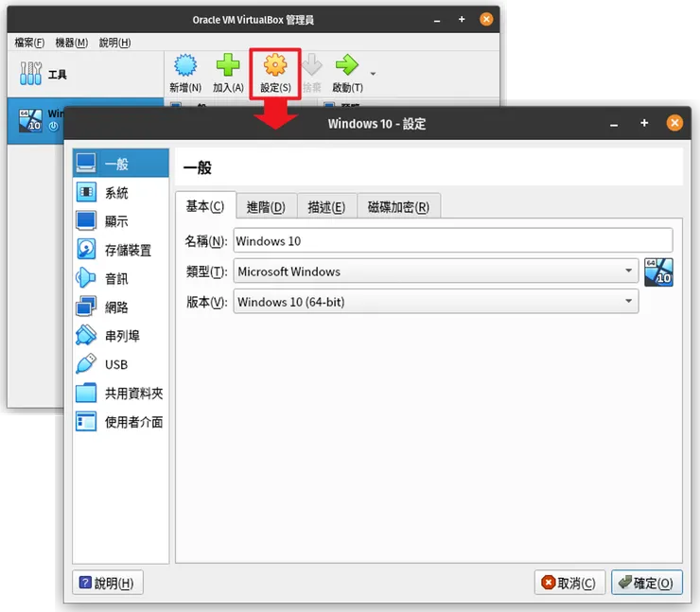Screen dimensions: 700x612
Task: Select 使用者介面 category with window icon
Action: 121,422
